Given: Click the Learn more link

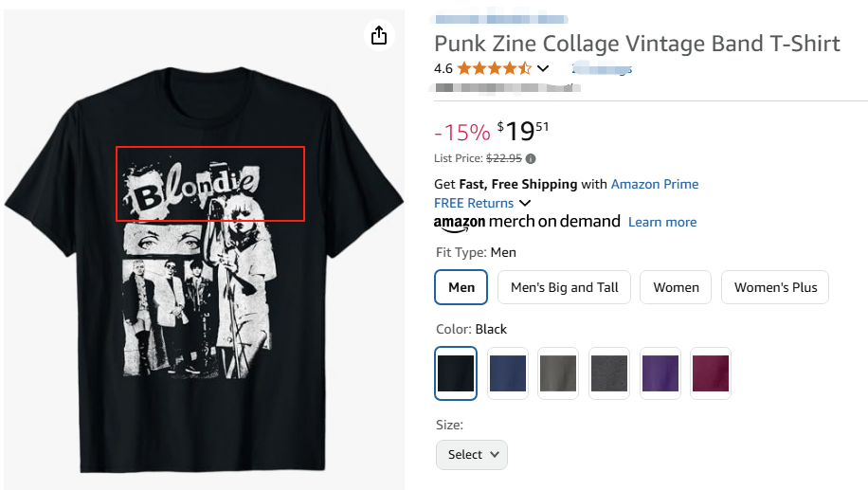Looking at the screenshot, I should coord(662,222).
